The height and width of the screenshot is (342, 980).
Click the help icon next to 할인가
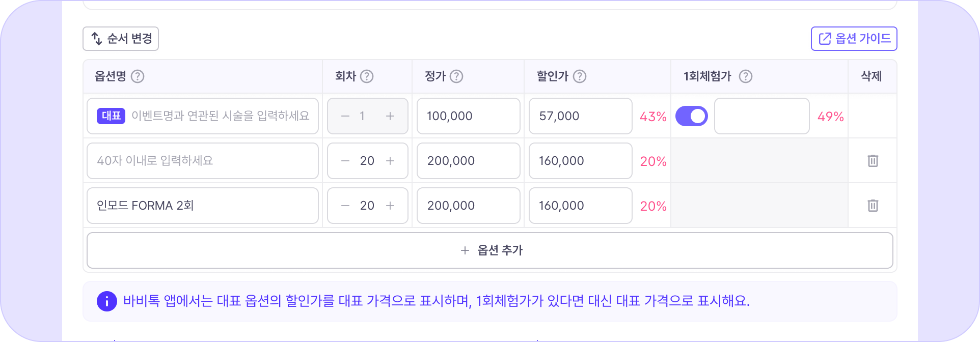pos(580,76)
